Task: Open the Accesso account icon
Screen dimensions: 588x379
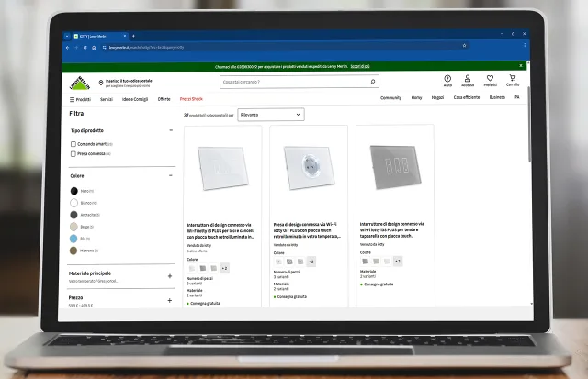Action: [x=468, y=81]
